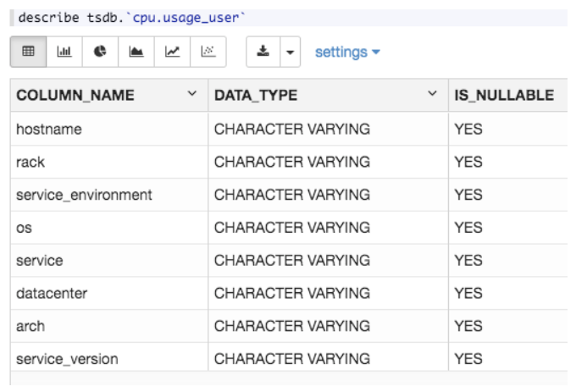Click the rack row's CHARACTER VARYING cell
This screenshot has height=392, width=576.
tap(292, 162)
